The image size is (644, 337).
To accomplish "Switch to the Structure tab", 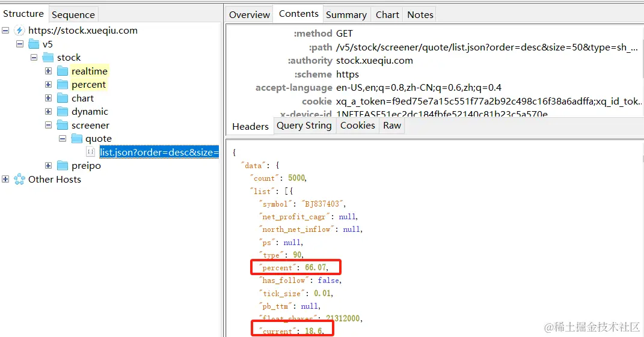I will pyautogui.click(x=23, y=14).
